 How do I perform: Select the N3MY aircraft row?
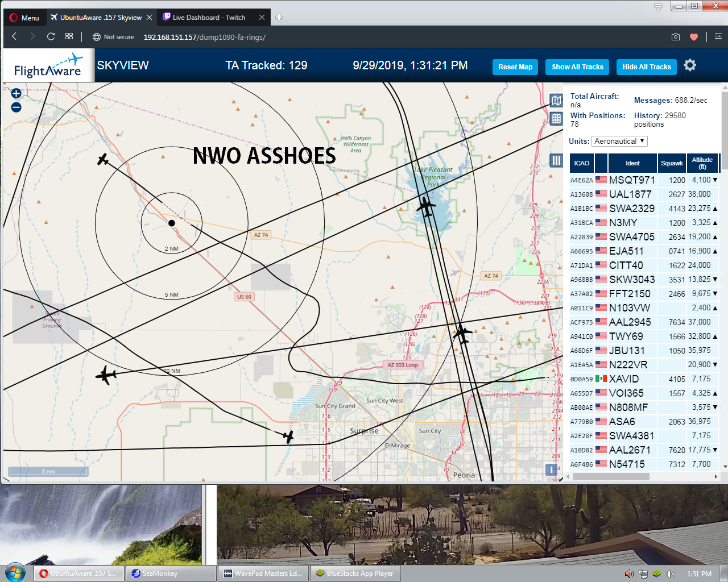click(644, 223)
